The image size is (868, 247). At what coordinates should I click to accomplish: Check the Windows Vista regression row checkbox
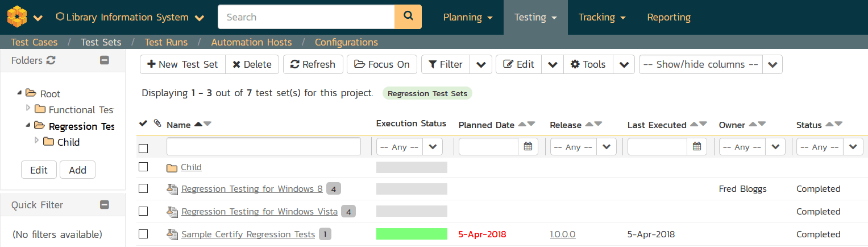tap(143, 211)
